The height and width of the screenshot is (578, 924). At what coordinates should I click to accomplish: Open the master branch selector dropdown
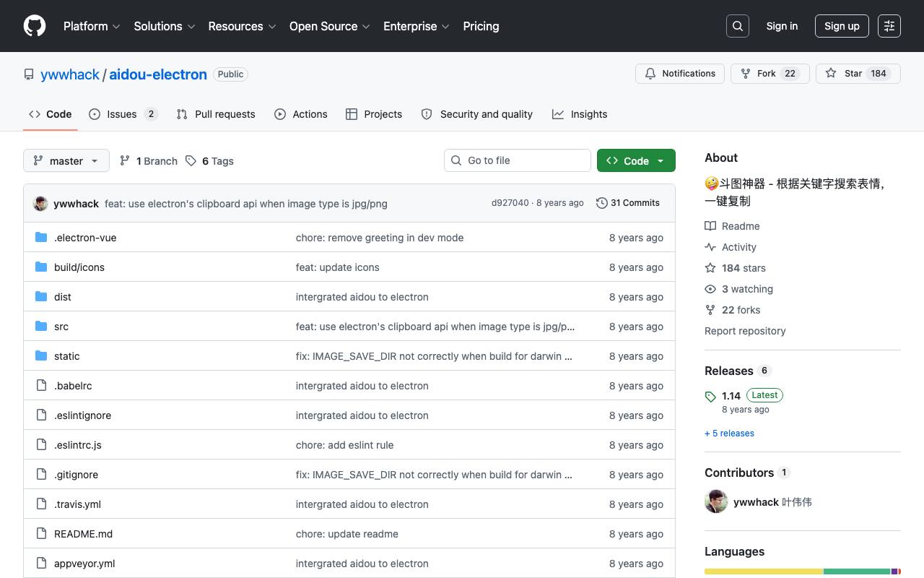tap(66, 160)
